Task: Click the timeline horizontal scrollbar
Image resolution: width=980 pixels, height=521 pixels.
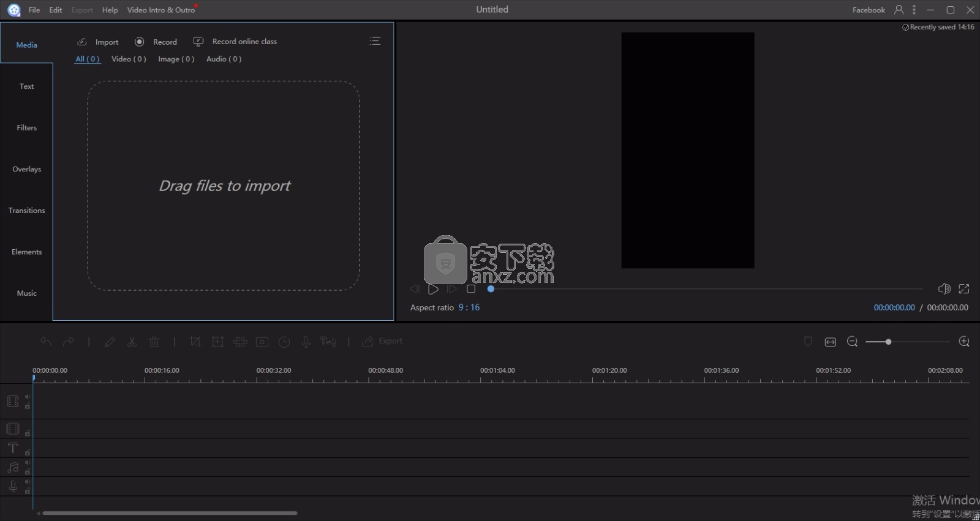Action: click(170, 513)
